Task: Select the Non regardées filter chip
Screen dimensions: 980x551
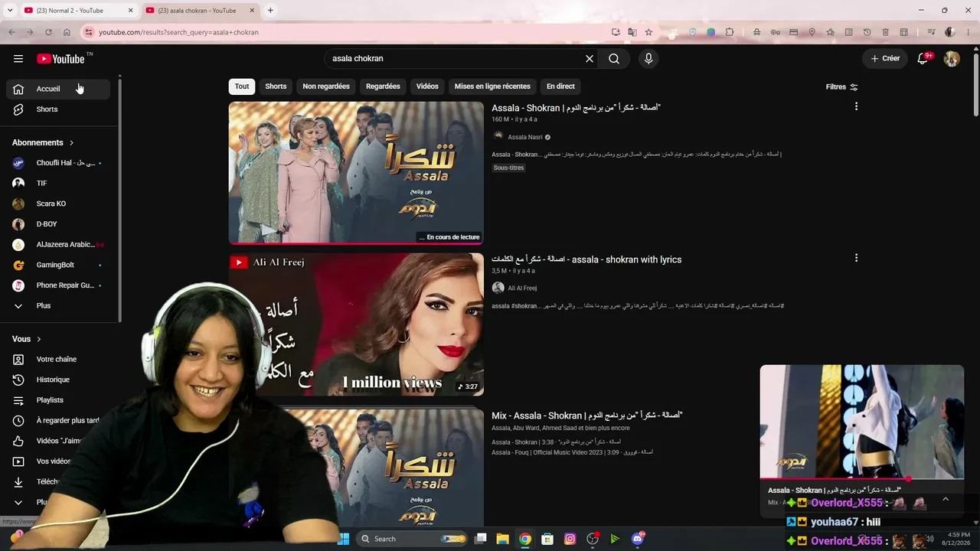Action: click(326, 86)
